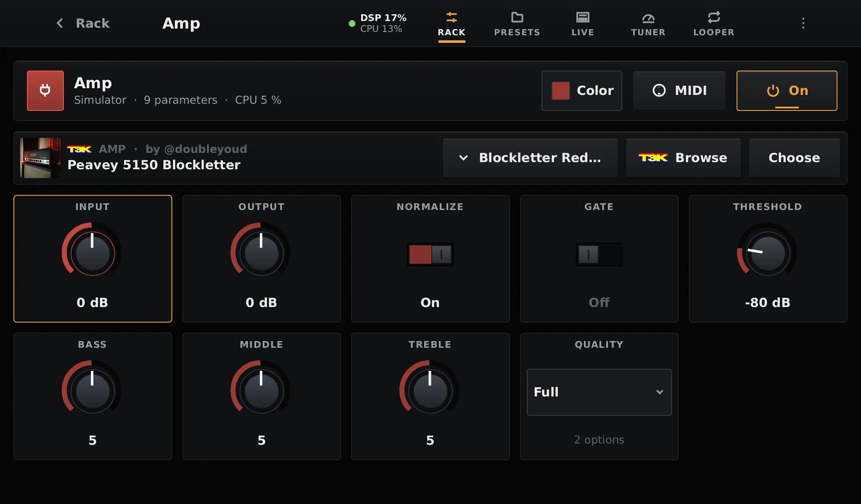The height and width of the screenshot is (504, 861).
Task: Click the 0 dB input value
Action: [92, 302]
